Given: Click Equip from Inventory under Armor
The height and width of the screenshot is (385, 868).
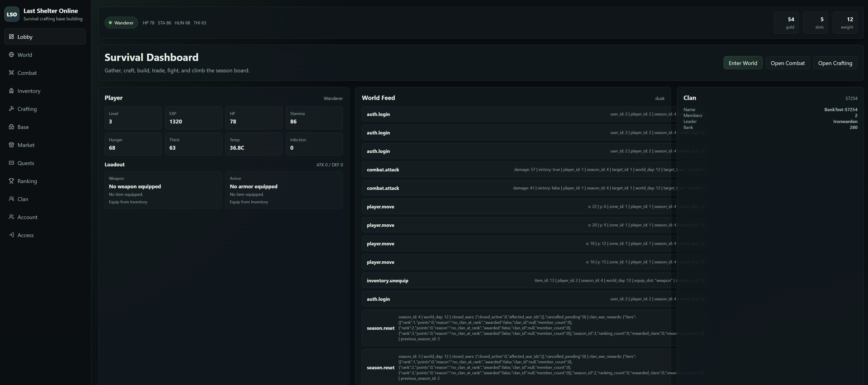Looking at the screenshot, I should click(x=249, y=202).
